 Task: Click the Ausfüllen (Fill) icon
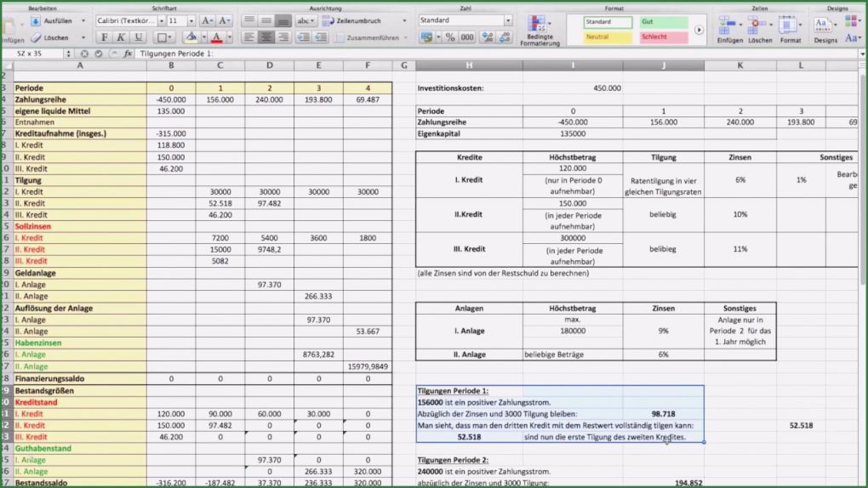pyautogui.click(x=36, y=20)
